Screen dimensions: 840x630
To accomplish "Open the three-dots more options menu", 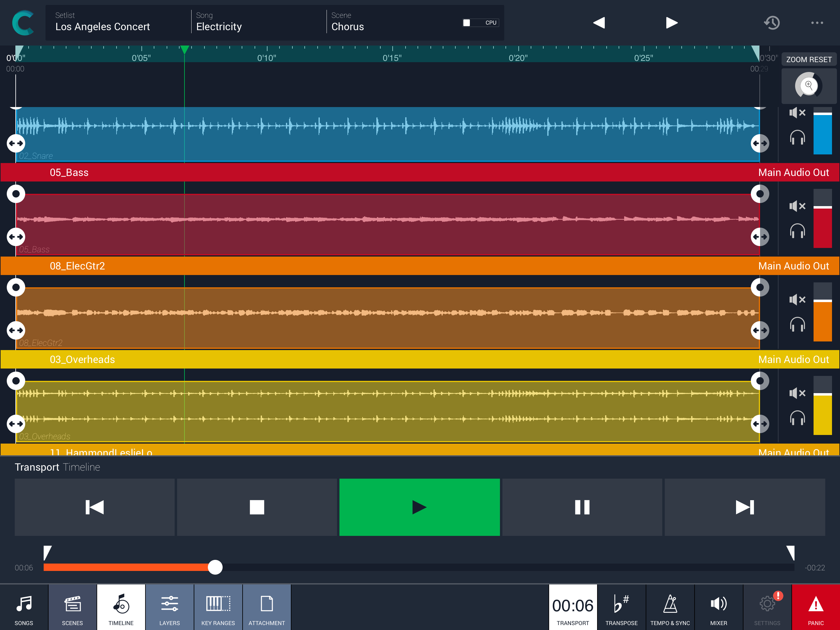I will tap(817, 23).
